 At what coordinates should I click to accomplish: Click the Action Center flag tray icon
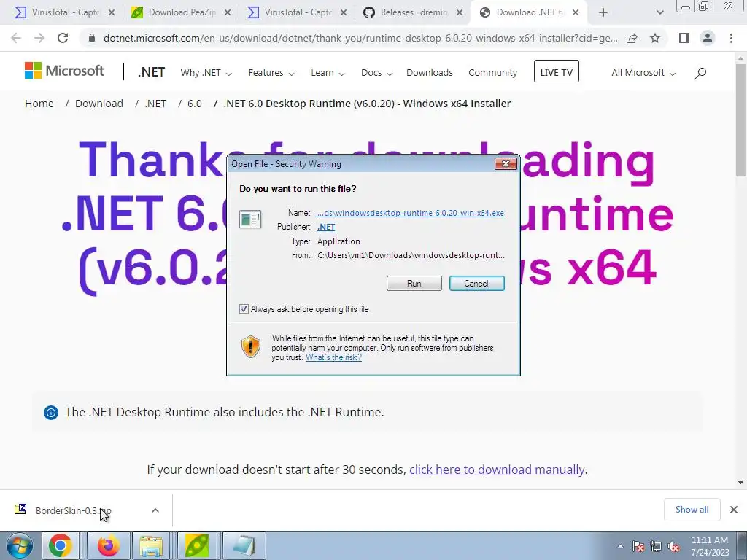click(638, 546)
